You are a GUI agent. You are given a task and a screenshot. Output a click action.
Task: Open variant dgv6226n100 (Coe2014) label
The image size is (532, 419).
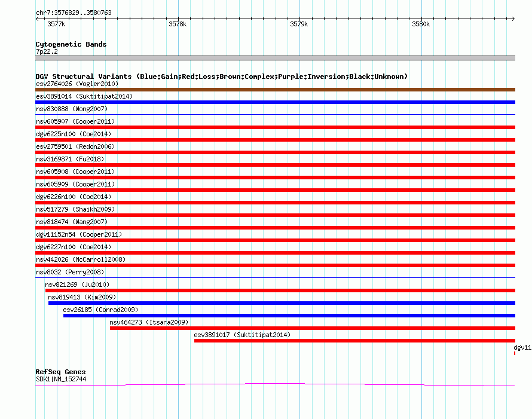click(x=74, y=197)
